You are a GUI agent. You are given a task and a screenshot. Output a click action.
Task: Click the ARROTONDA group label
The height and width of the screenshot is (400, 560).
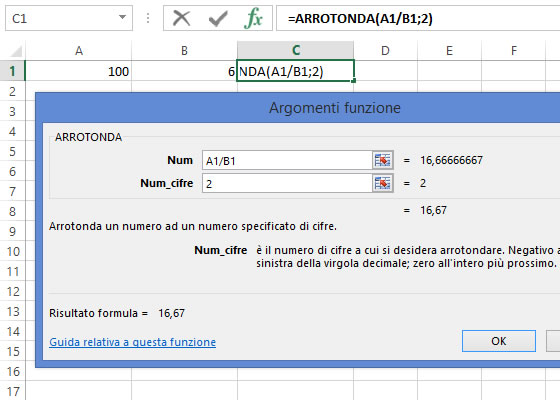pos(88,137)
